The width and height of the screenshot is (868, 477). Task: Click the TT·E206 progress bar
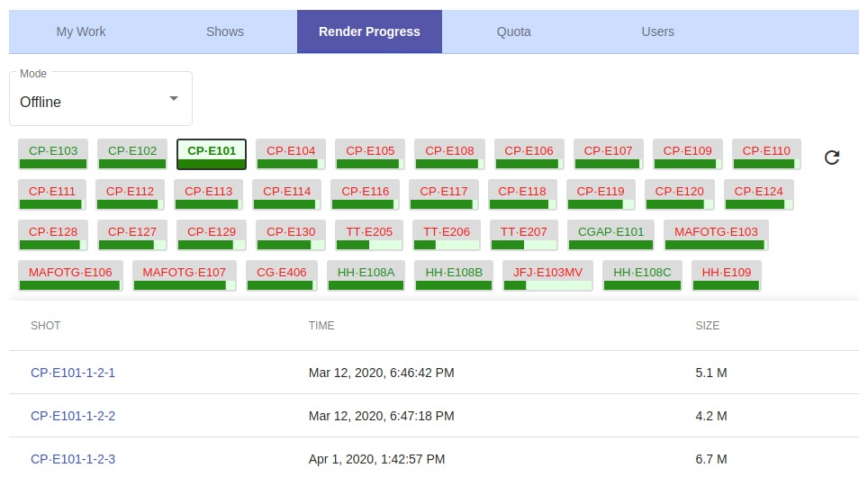(447, 245)
